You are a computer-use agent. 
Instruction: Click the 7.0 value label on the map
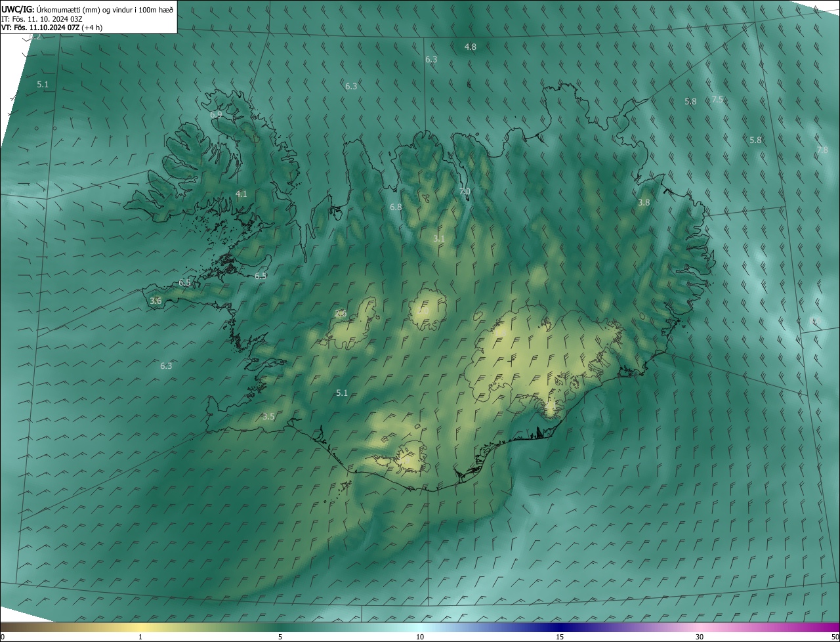[x=465, y=192]
